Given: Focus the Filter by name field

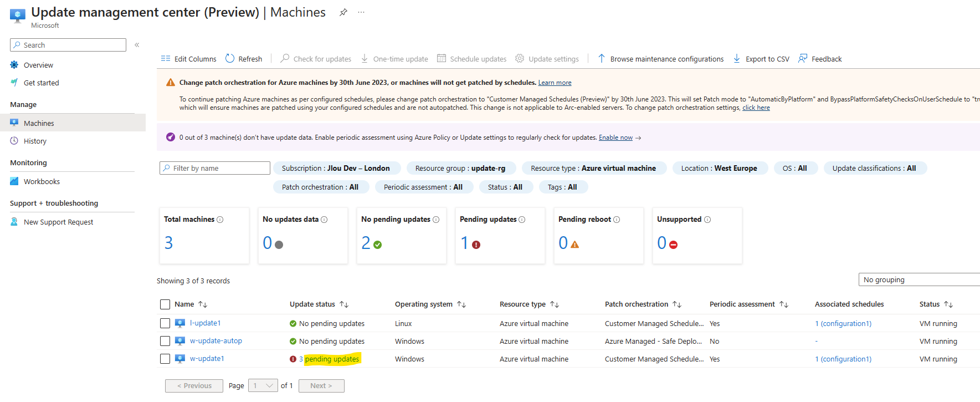Looking at the screenshot, I should 215,168.
